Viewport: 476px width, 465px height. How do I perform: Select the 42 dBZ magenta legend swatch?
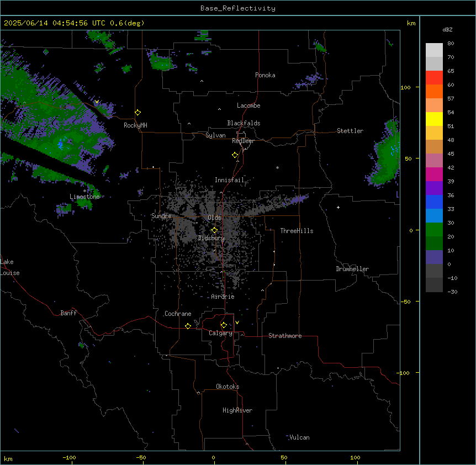coord(434,174)
